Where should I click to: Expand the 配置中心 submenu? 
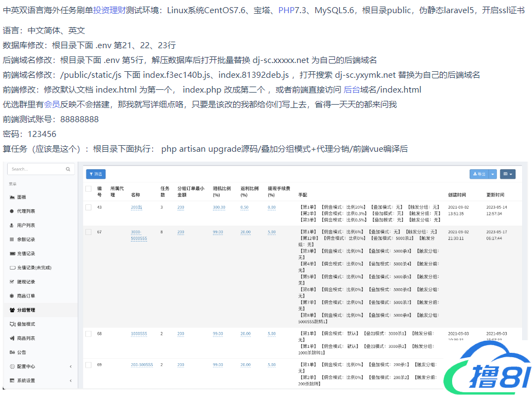pos(70,367)
